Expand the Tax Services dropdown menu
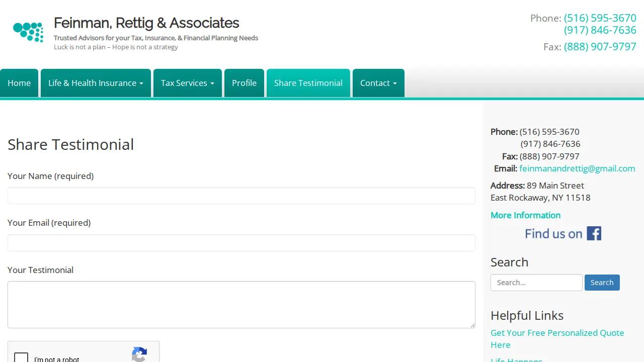Viewport: 644px width, 362px height. coord(188,83)
